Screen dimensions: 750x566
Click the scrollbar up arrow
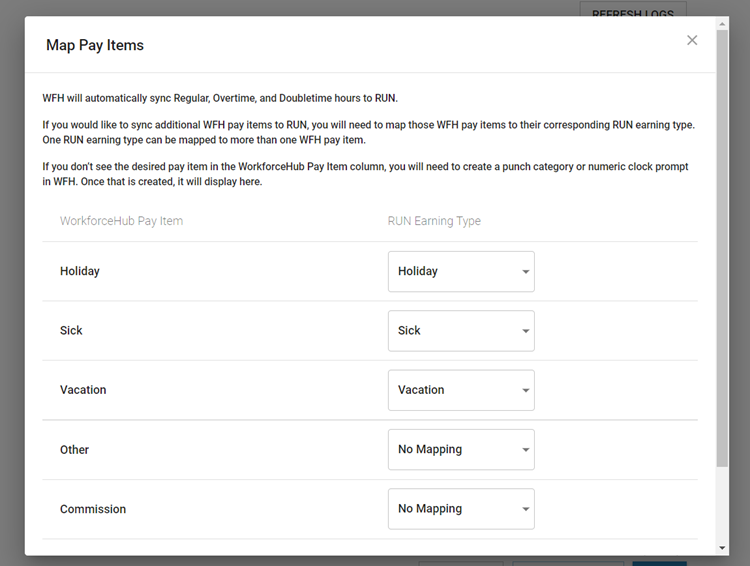(x=722, y=23)
